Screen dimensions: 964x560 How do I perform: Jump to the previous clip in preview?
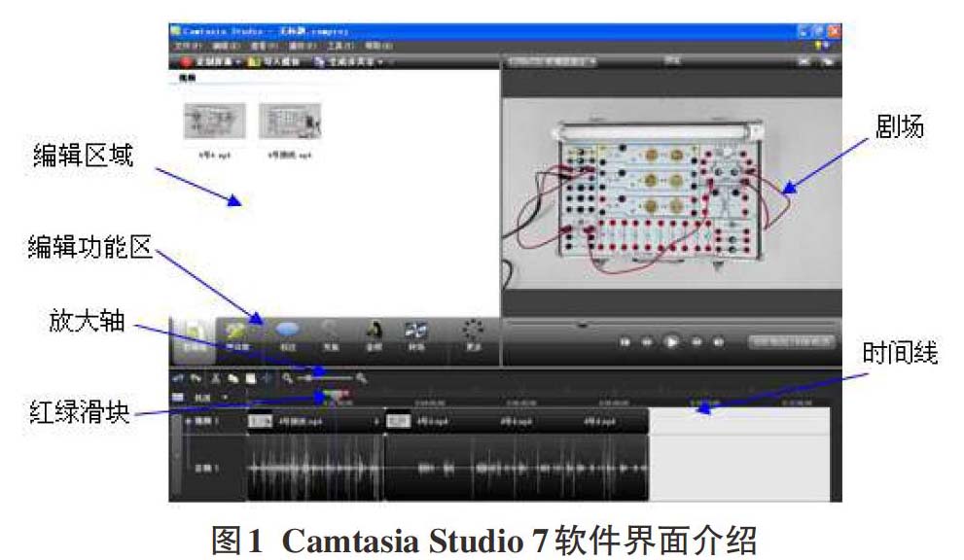click(x=625, y=342)
